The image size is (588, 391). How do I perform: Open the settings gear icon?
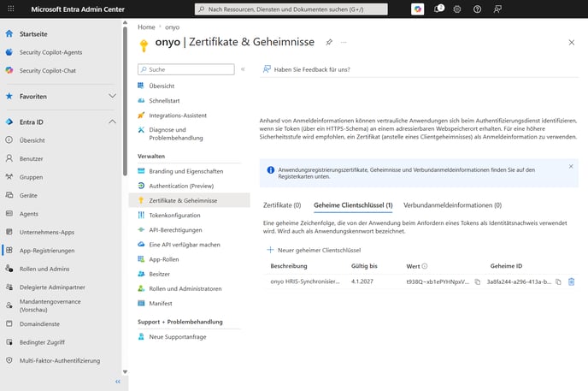coord(457,9)
